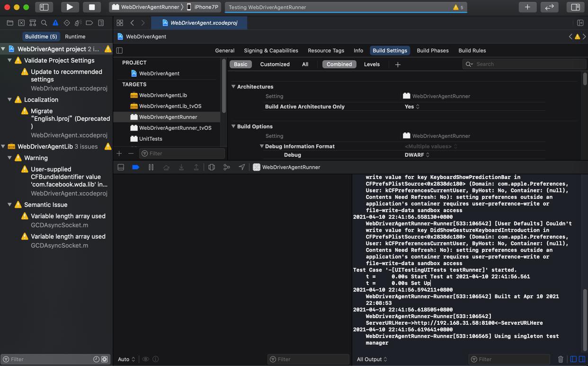The image size is (588, 366).
Task: Toggle recently modified issues clock filter
Action: pyautogui.click(x=96, y=359)
